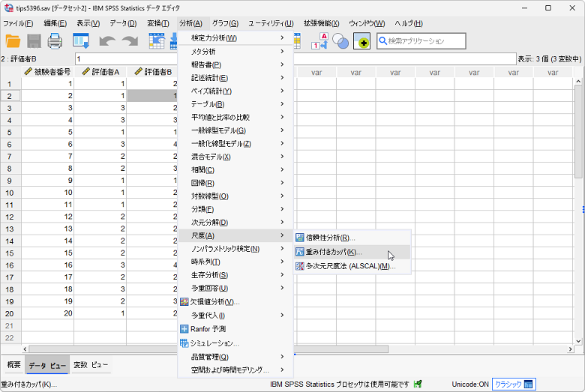Click the Open data document folder icon
Viewport: 585px width, 392px height.
click(x=13, y=41)
